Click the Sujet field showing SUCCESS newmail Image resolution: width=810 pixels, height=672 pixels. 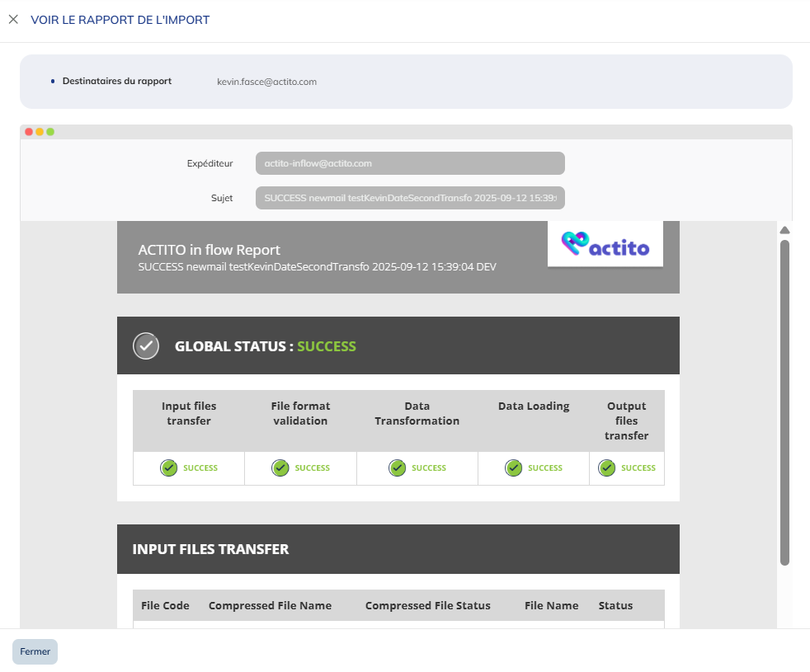click(x=410, y=198)
